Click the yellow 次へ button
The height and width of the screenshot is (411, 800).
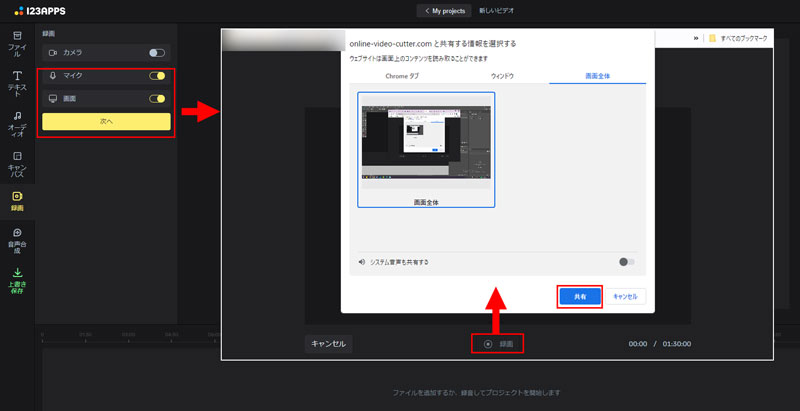[106, 121]
